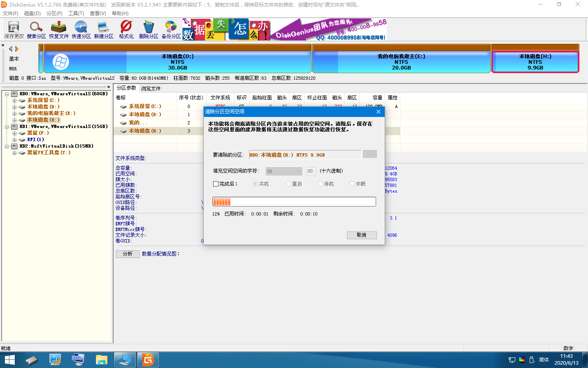Open the 工具(T) menu
This screenshot has width=588, height=368.
pyautogui.click(x=76, y=13)
